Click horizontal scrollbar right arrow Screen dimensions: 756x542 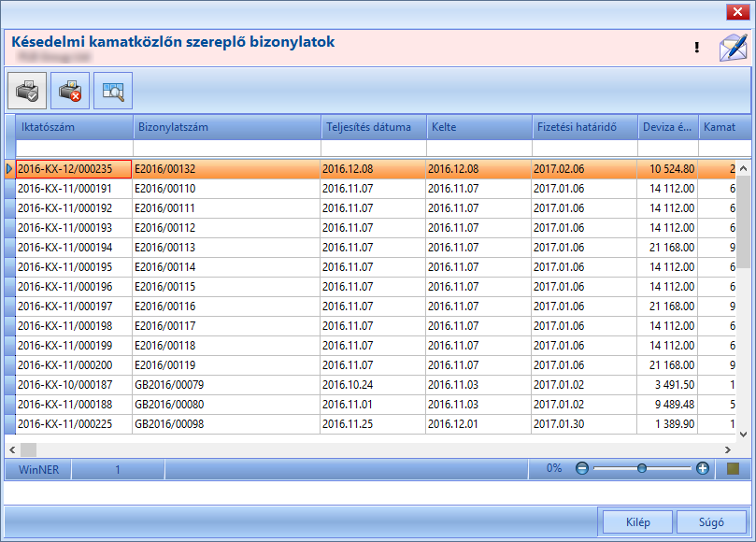click(728, 449)
